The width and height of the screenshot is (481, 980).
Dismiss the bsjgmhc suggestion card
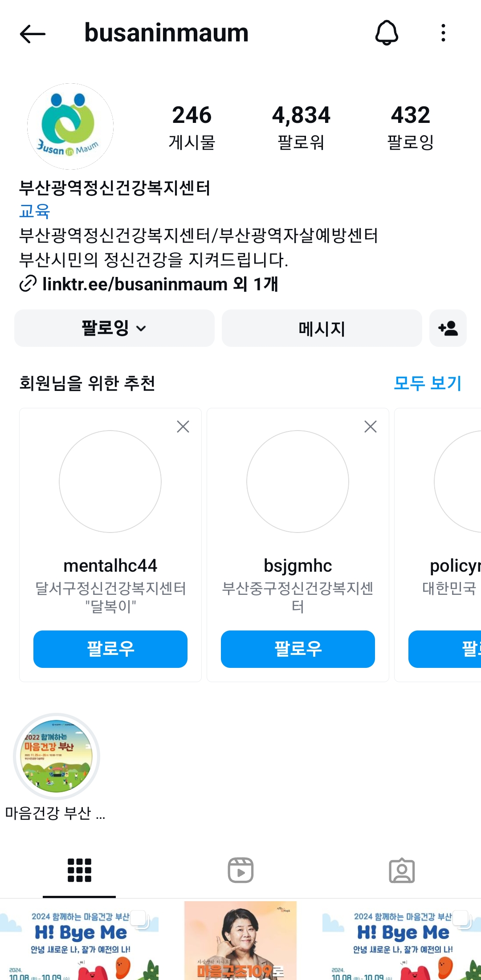371,427
